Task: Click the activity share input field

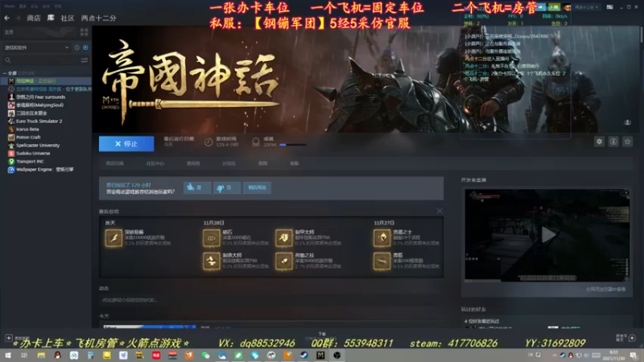Action: click(271, 300)
